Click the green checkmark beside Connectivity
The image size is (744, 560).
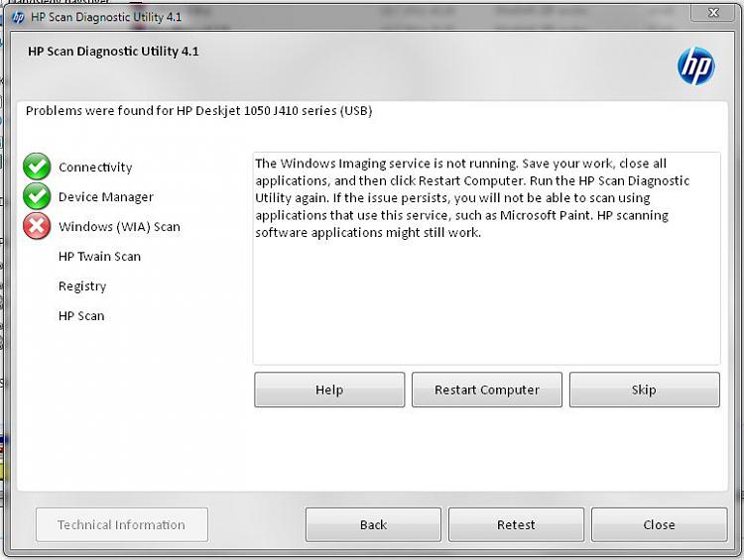pos(37,167)
